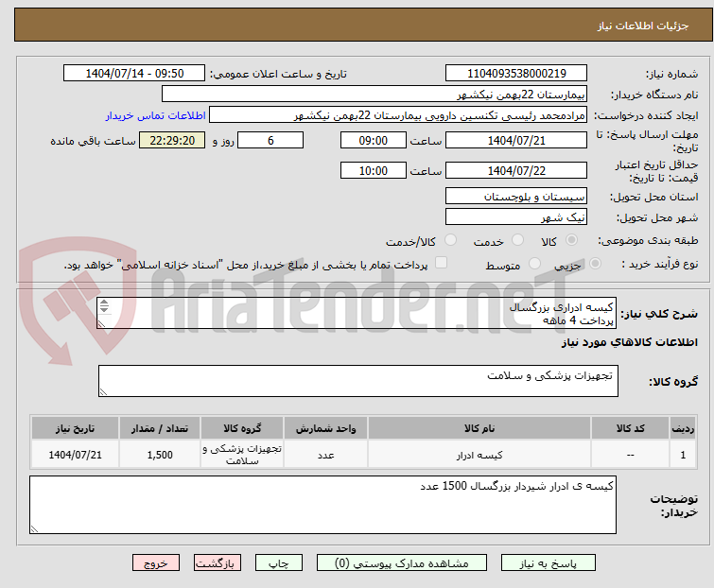This screenshot has height=588, width=714.
Task: Click the announcement date field 1404/07/14 - 09:50
Action: [x=134, y=74]
